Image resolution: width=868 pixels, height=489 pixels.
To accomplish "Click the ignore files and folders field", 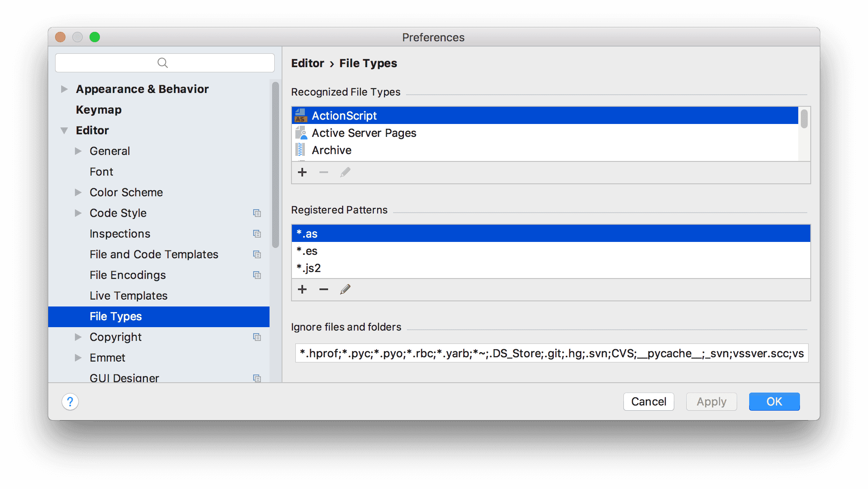I will pos(552,353).
